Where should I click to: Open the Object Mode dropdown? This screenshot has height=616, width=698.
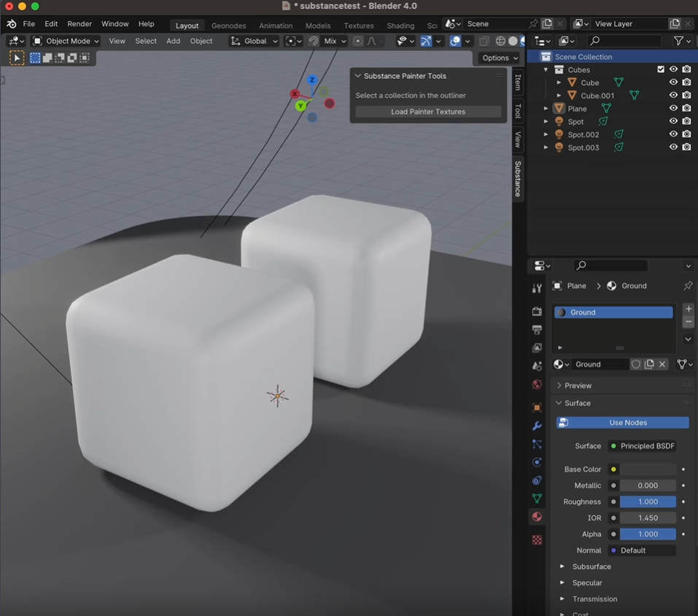[x=66, y=41]
